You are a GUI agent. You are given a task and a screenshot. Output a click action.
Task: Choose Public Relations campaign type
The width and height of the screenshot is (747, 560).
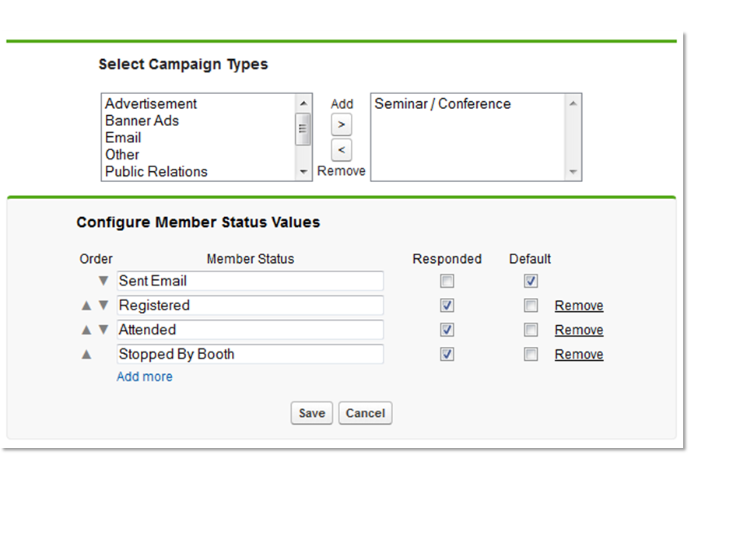point(156,171)
